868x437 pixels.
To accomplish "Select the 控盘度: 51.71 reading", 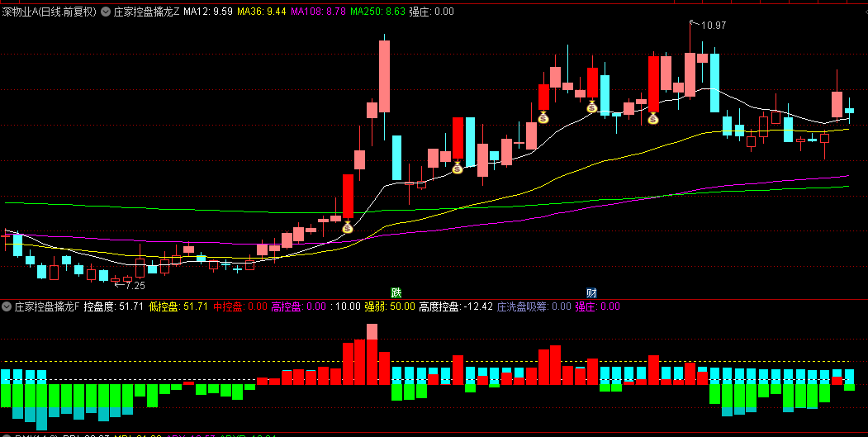I will coord(113,306).
